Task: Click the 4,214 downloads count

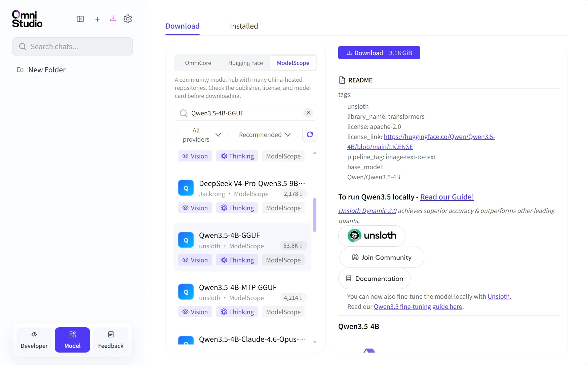Action: 293,298
